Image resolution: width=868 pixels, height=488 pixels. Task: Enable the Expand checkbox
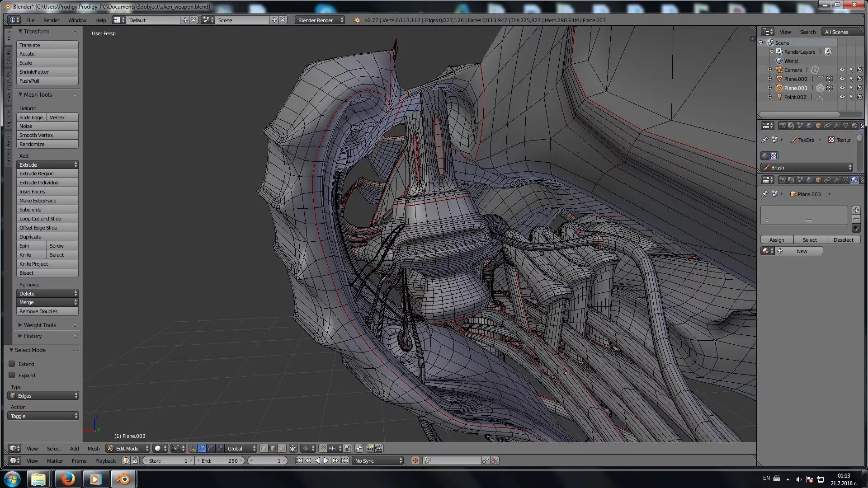tap(12, 375)
